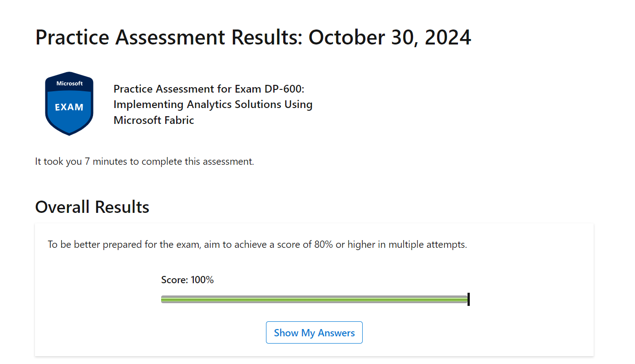Click the date "October 30, 2024" in the title

click(x=389, y=37)
